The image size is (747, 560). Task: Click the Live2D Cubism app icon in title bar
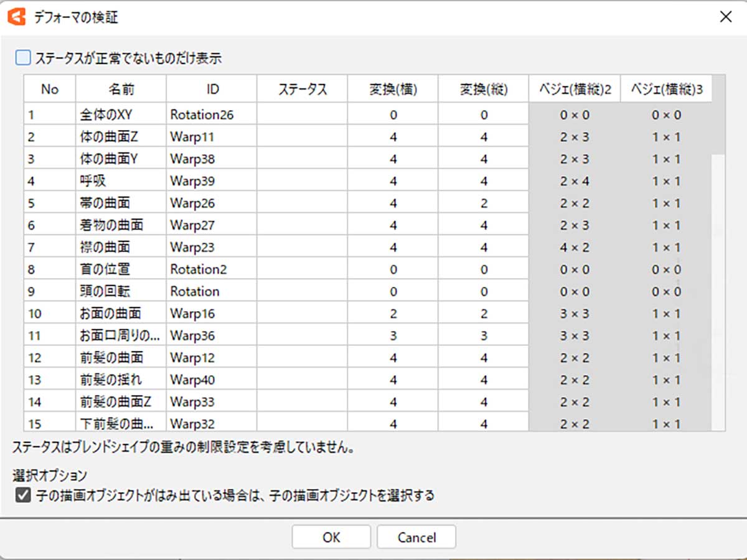coord(17,17)
